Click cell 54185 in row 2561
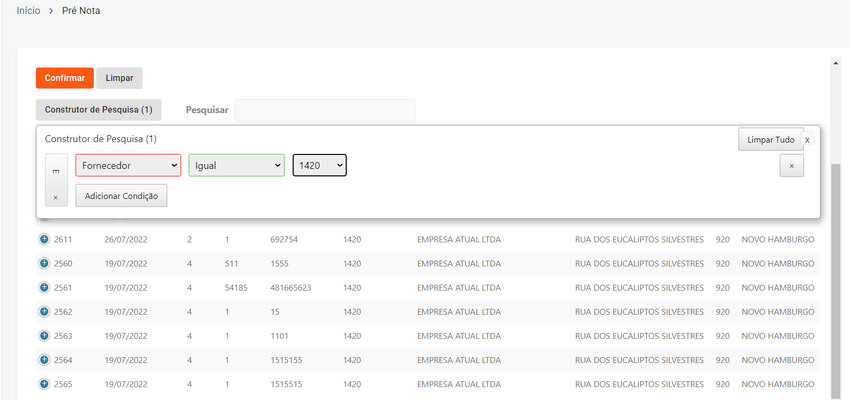This screenshot has height=400, width=850. coord(236,288)
